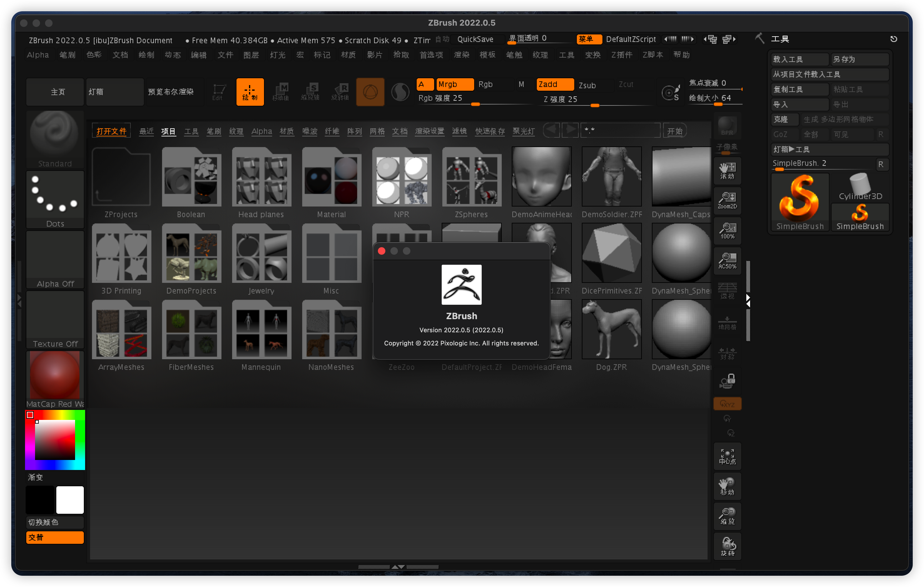Select the Rotate (旋转轴) gizmo icon
The height and width of the screenshot is (587, 924).
[x=340, y=92]
